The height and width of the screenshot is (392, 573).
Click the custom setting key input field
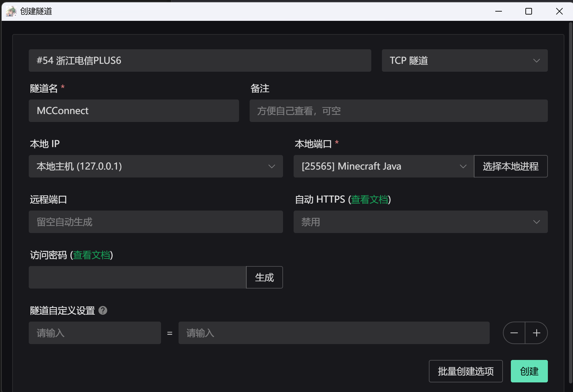pyautogui.click(x=95, y=333)
